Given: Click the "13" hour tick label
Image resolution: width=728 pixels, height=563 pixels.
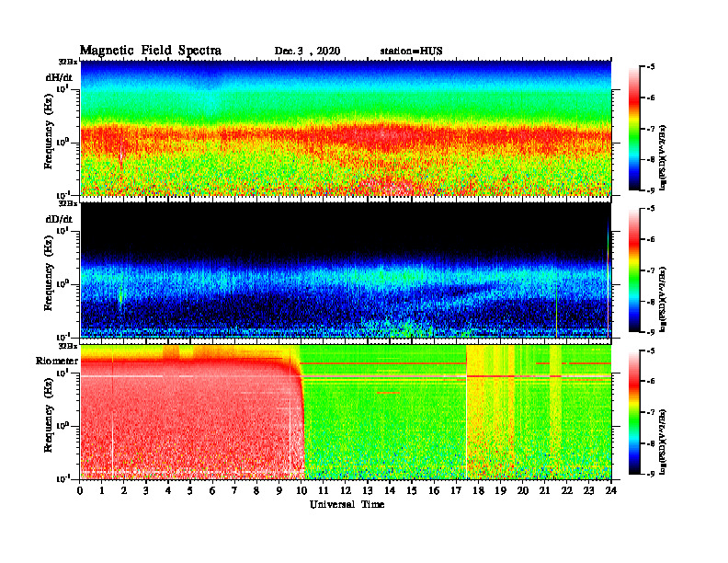Looking at the screenshot, I should [x=368, y=490].
